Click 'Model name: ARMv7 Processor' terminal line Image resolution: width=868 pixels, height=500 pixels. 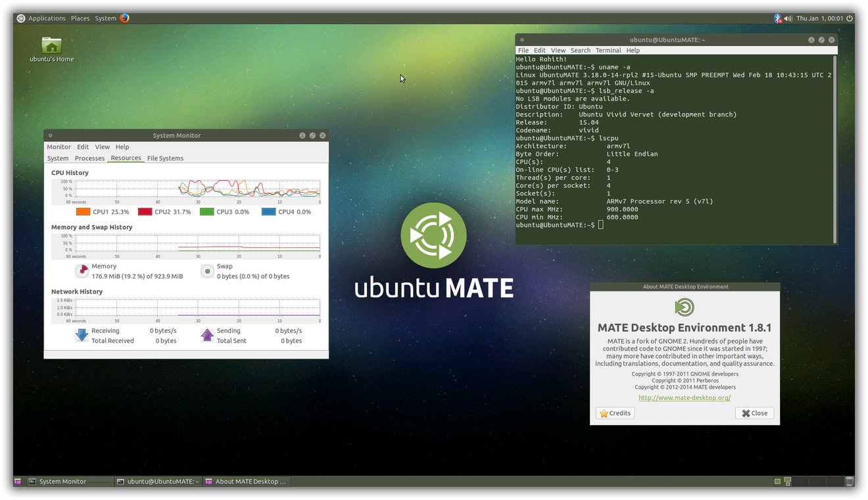coord(614,201)
